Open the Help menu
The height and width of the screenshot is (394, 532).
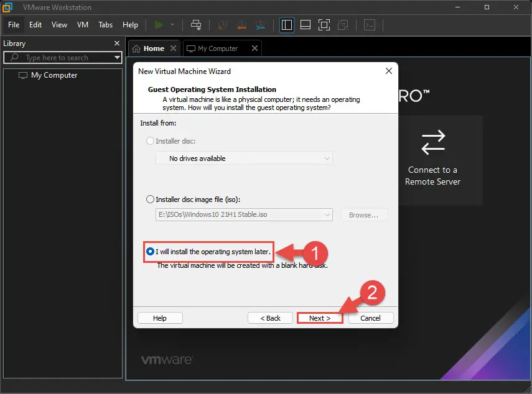point(130,25)
